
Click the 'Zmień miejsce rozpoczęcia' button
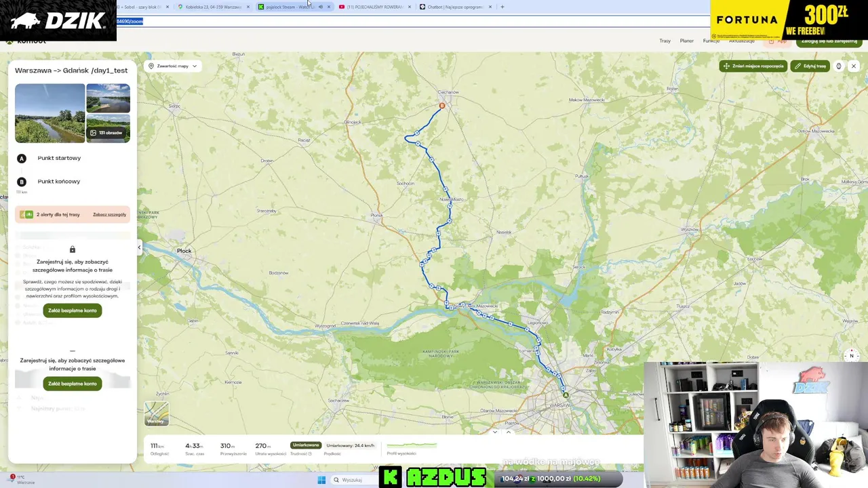(x=753, y=66)
